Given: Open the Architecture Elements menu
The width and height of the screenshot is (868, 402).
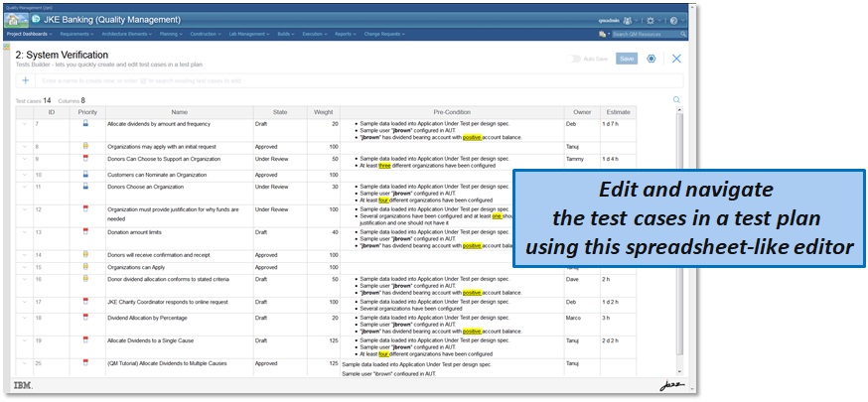Looking at the screenshot, I should click(127, 35).
